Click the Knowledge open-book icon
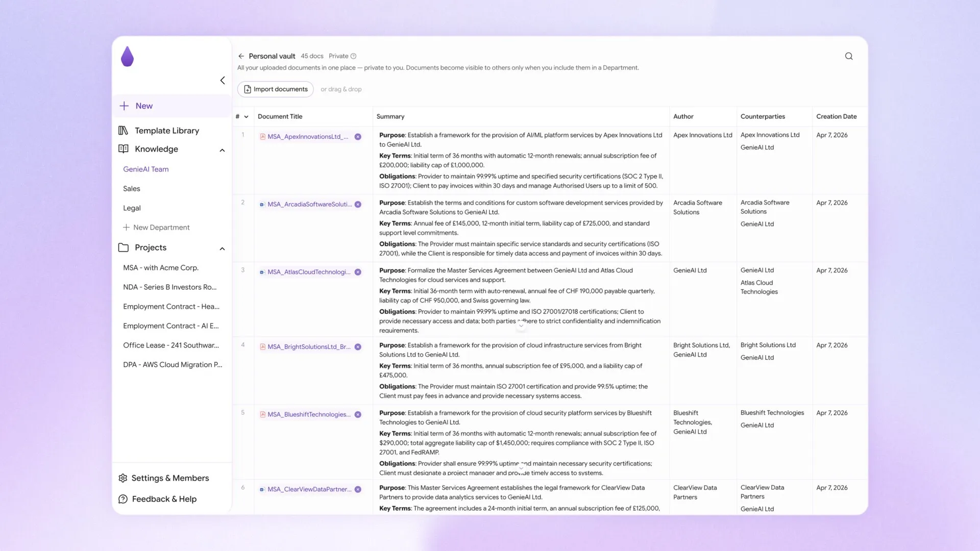The image size is (980, 551). tap(123, 149)
